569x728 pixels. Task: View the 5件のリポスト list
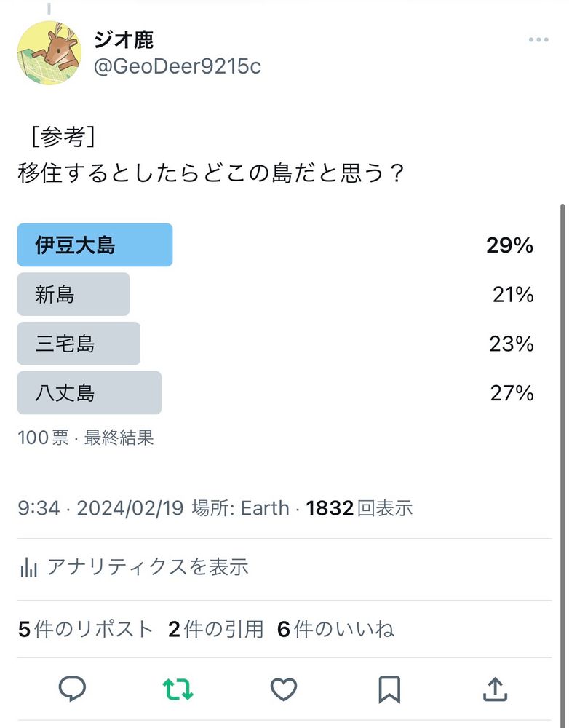85,630
